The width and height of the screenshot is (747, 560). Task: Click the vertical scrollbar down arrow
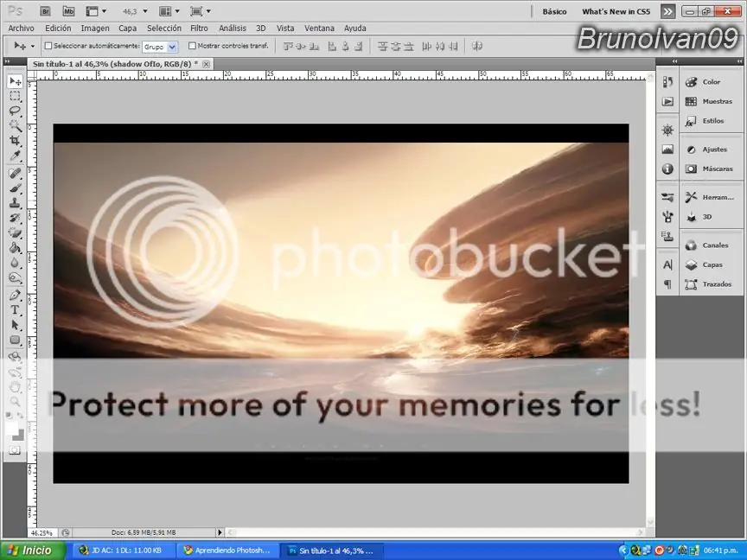point(651,522)
